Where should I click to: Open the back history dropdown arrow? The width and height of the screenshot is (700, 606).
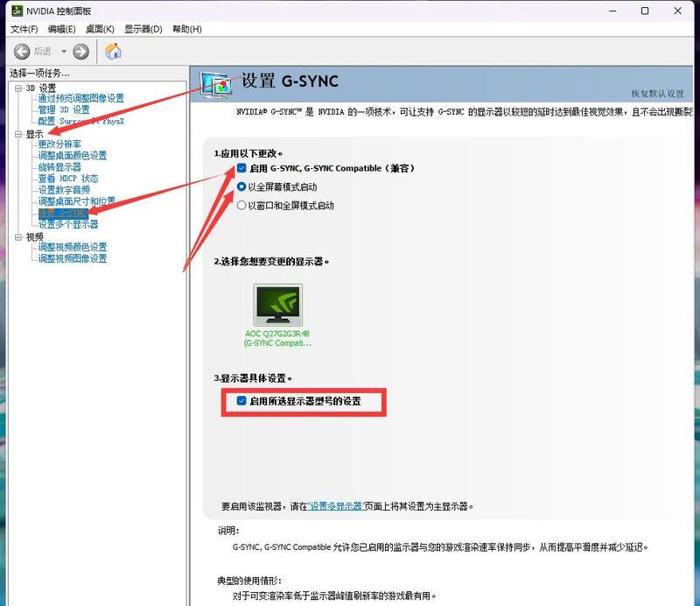(x=64, y=52)
